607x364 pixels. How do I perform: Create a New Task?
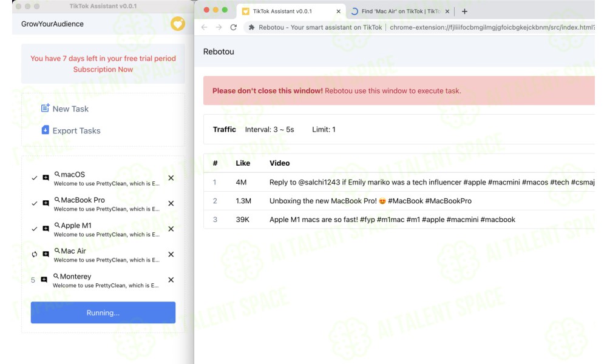(70, 109)
